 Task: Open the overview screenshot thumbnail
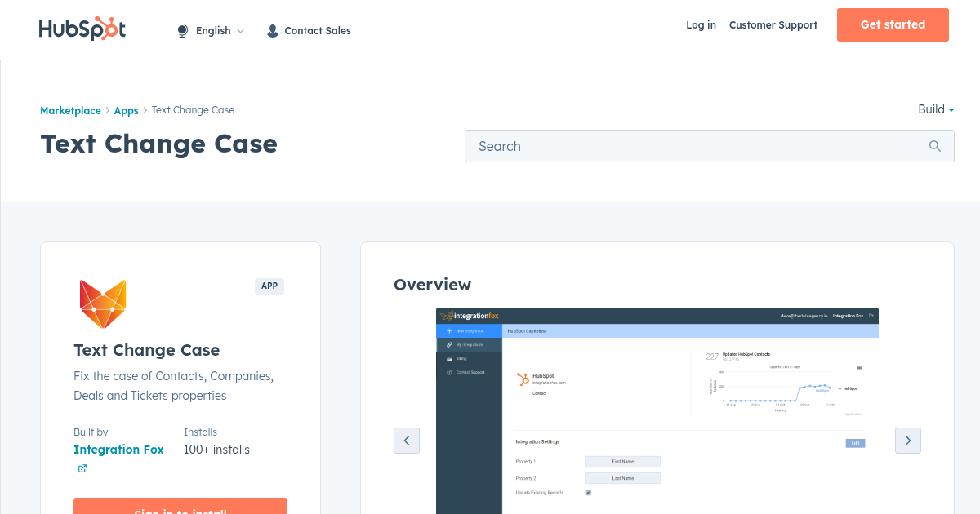point(657,410)
